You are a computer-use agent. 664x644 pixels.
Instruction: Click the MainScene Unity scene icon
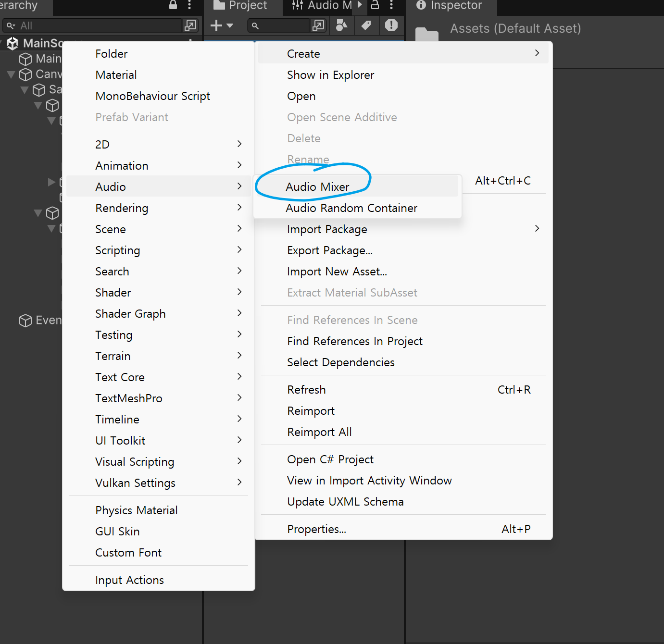pyautogui.click(x=13, y=43)
